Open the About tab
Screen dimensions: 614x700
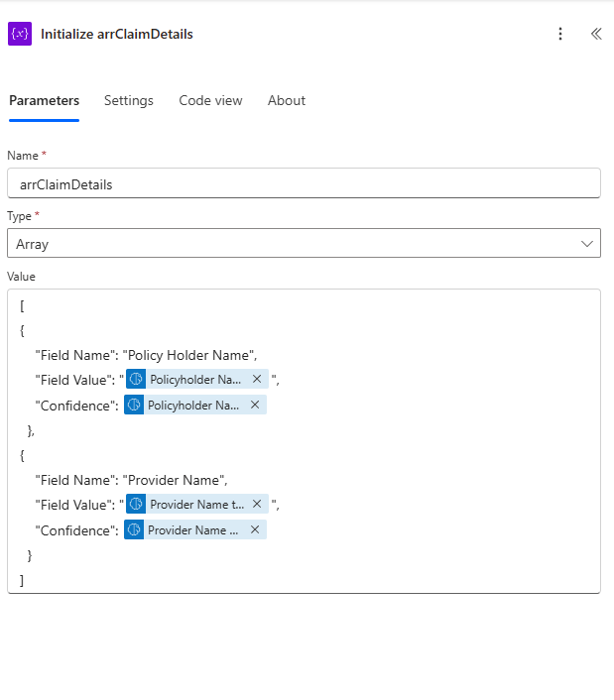287,100
